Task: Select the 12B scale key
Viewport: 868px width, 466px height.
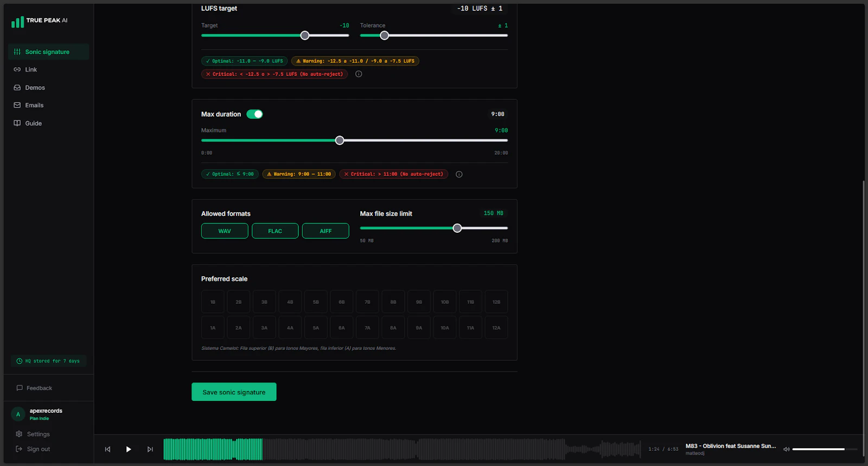Action: coord(496,302)
